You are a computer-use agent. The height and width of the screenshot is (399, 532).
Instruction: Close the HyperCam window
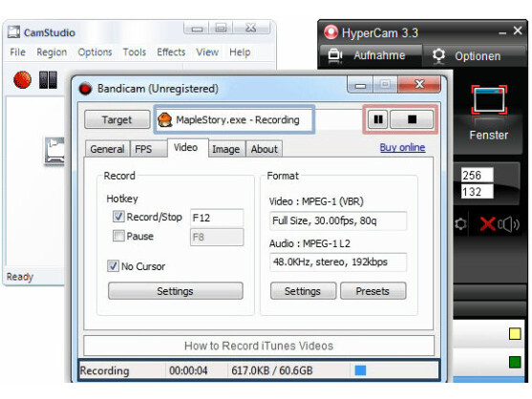pos(518,31)
